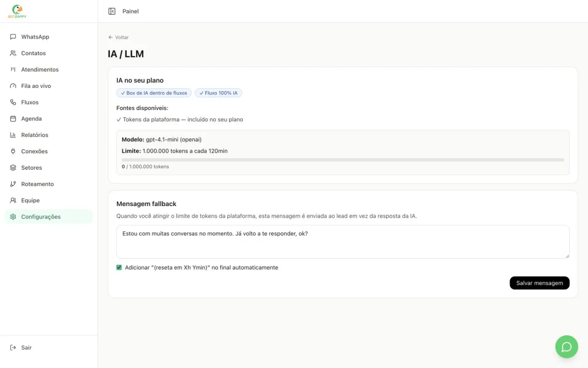The width and height of the screenshot is (588, 368).
Task: Click Limite 1.000.000 tokens a cada 120min
Action: click(x=175, y=151)
